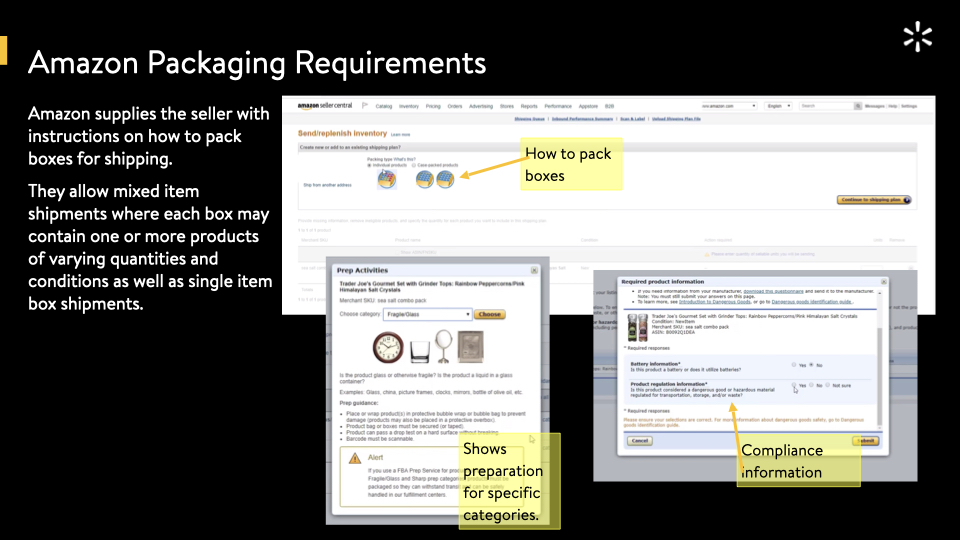This screenshot has width=960, height=540.
Task: Open Introduction to Dangerous Goods link
Action: pyautogui.click(x=714, y=302)
